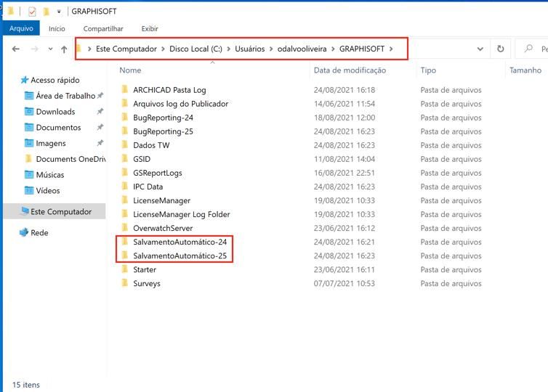Go up one folder level arrow
Viewport: 548px width, 392px height.
point(64,49)
